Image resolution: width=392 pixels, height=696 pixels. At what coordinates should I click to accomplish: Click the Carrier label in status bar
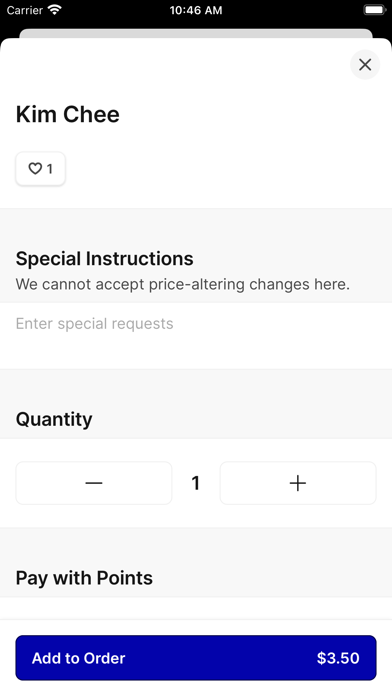click(24, 10)
